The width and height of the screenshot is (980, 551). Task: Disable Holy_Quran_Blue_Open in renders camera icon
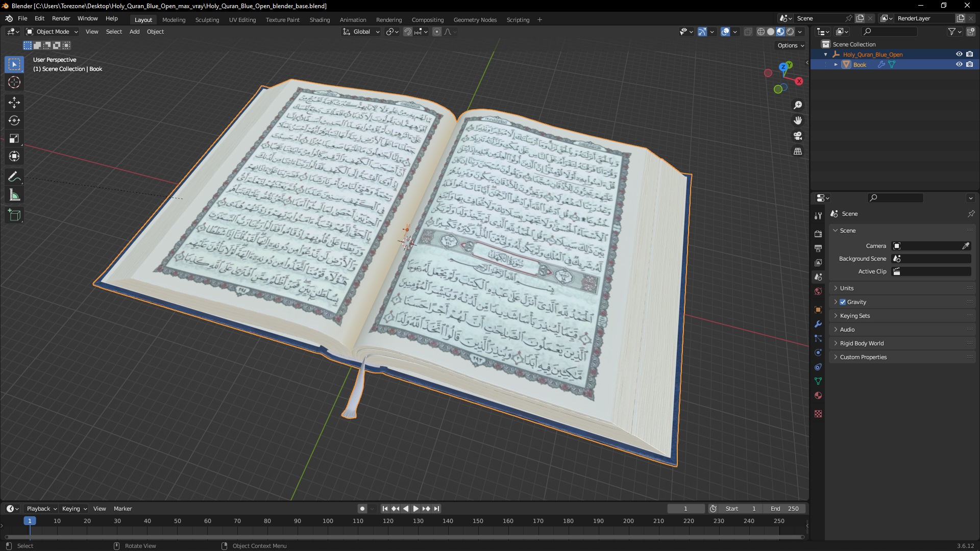click(970, 54)
